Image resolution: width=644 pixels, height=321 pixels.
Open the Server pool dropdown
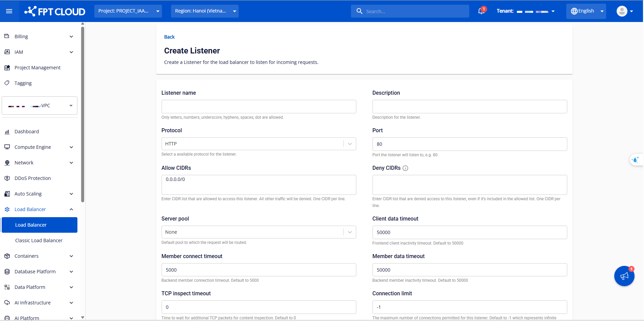click(259, 232)
